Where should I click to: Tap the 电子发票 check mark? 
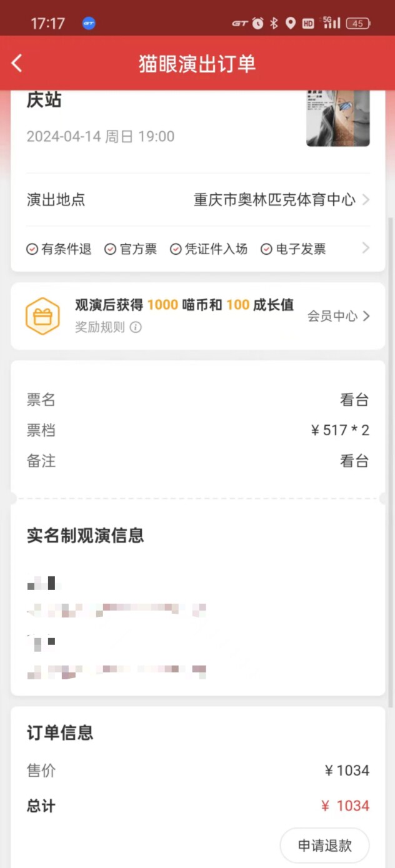point(266,249)
